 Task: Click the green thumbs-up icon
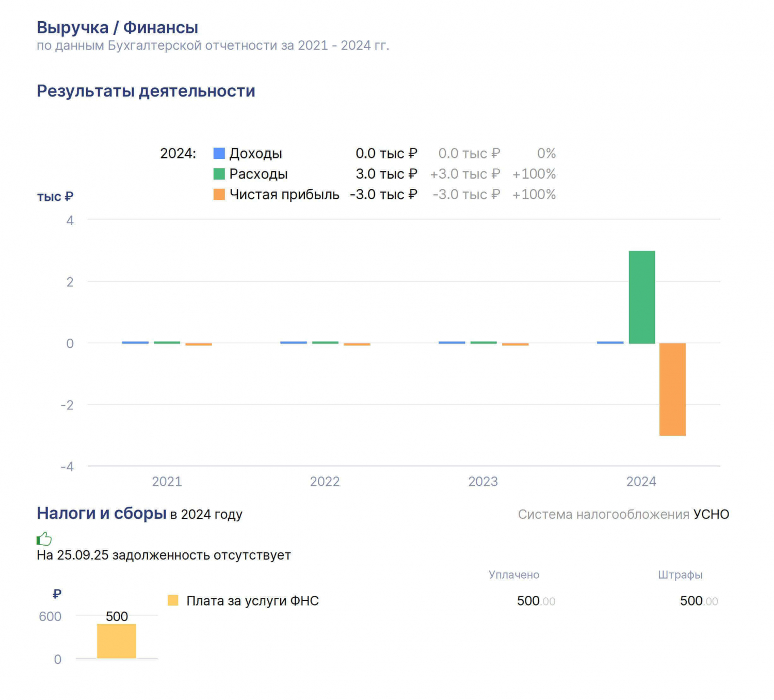pyautogui.click(x=44, y=539)
